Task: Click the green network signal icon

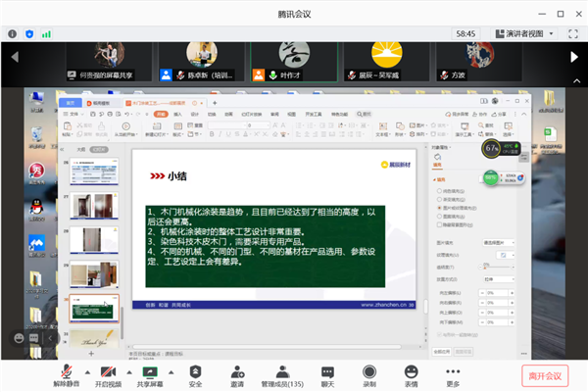Action: [46, 34]
